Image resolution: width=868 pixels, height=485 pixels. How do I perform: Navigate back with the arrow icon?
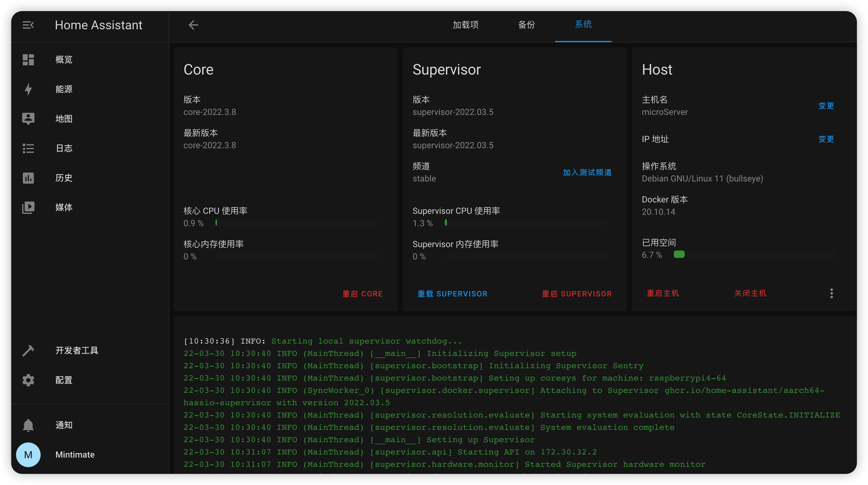click(193, 25)
